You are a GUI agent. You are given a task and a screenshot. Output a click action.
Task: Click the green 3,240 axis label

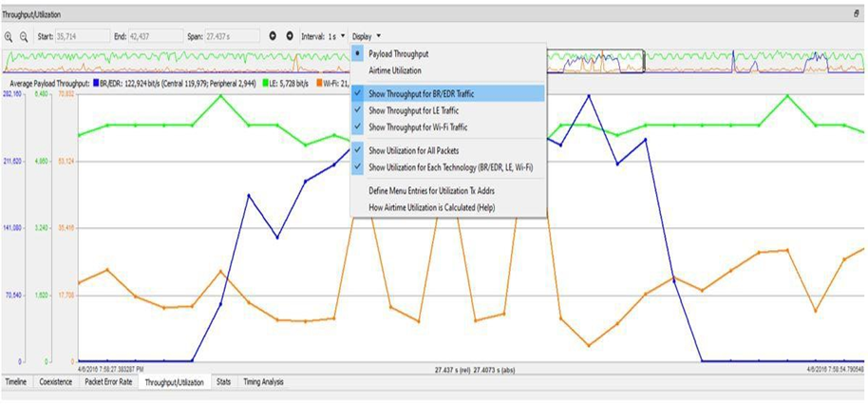[41, 228]
